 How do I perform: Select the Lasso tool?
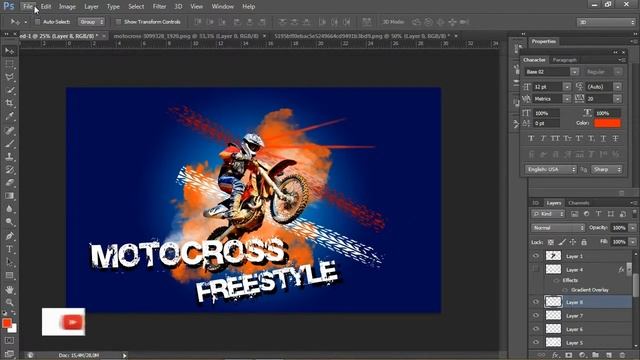click(10, 77)
